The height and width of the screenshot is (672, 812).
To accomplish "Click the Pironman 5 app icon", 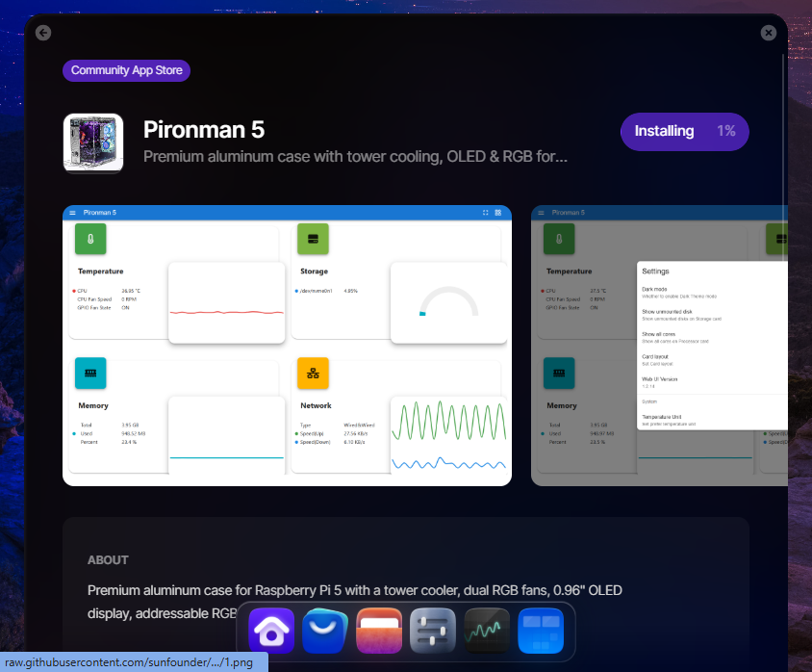I will pyautogui.click(x=93, y=143).
